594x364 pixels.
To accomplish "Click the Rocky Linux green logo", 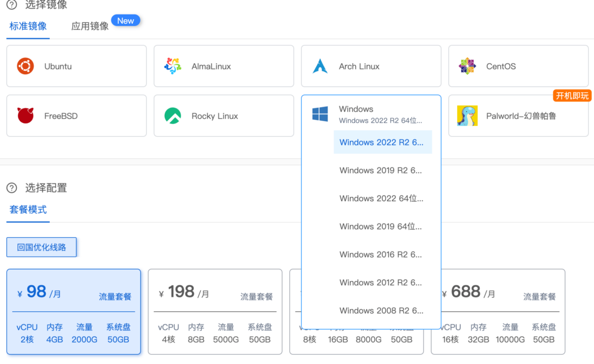I will (173, 116).
